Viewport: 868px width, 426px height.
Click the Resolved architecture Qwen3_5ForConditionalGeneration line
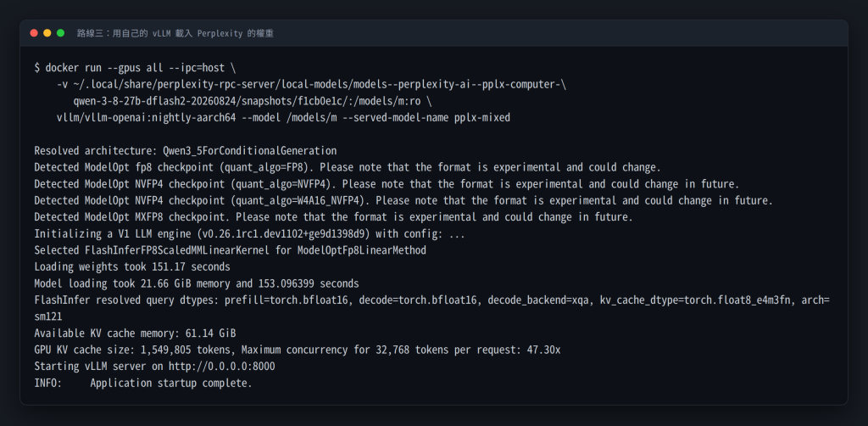coord(186,151)
